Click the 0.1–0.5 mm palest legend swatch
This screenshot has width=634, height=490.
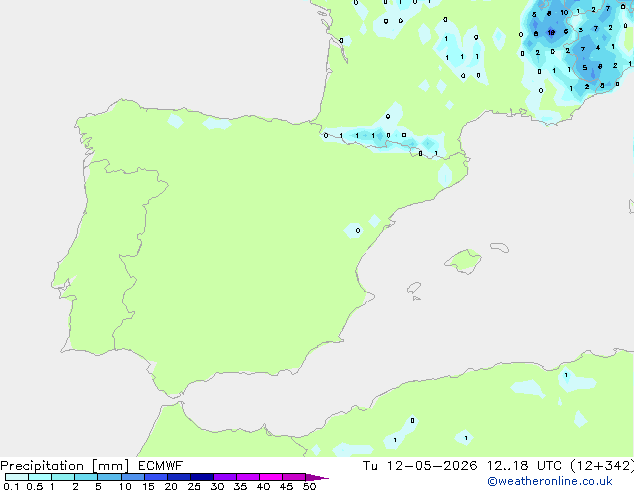point(17,477)
